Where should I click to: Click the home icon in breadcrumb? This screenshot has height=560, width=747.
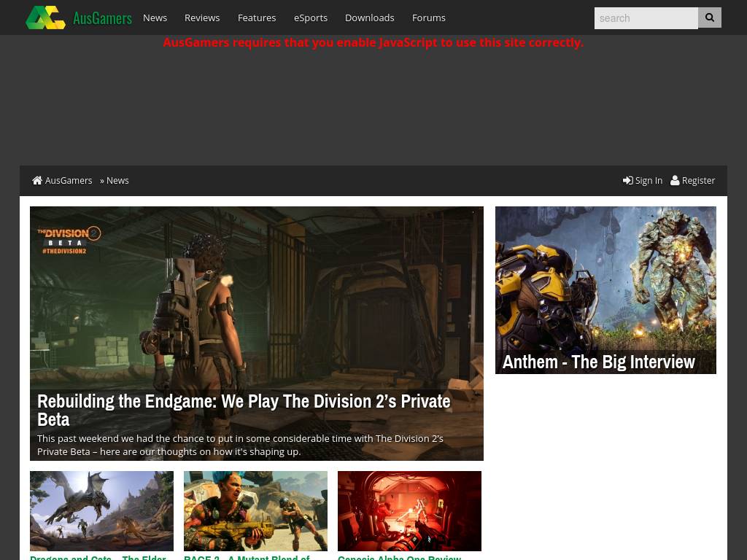[x=37, y=180]
